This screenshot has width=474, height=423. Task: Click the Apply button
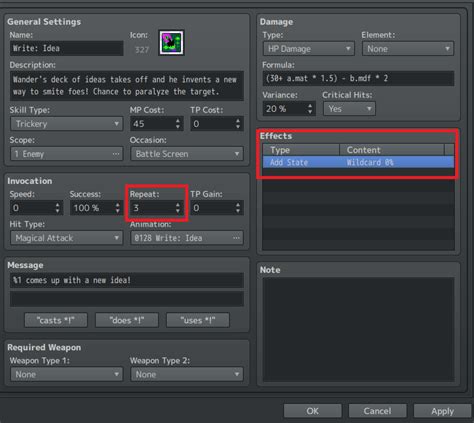tap(442, 411)
